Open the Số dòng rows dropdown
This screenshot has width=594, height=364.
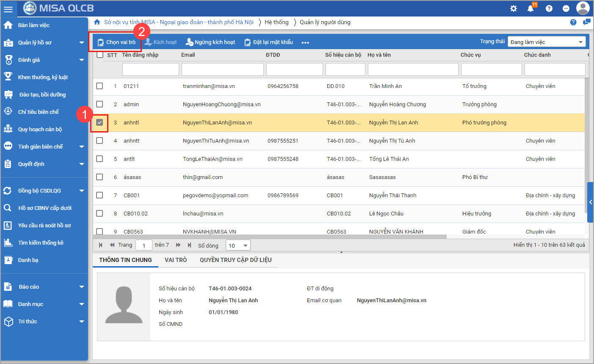coord(238,245)
